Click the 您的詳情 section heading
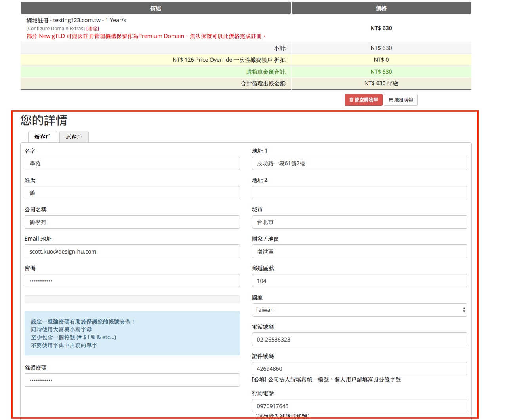This screenshot has height=420, width=532. (x=44, y=120)
